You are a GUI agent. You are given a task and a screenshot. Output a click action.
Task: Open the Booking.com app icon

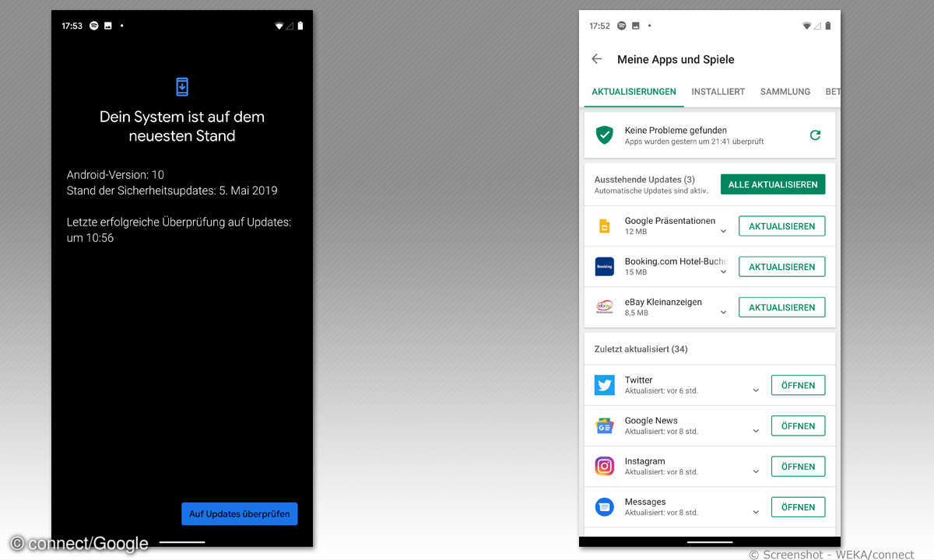605,267
